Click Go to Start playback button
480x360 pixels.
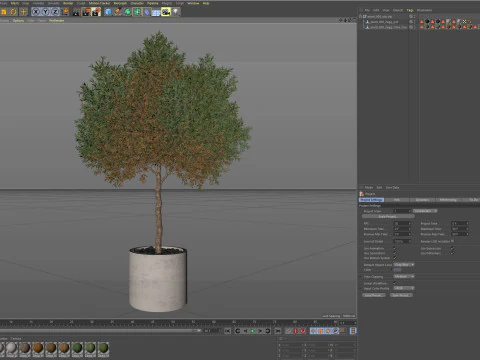(x=227, y=331)
